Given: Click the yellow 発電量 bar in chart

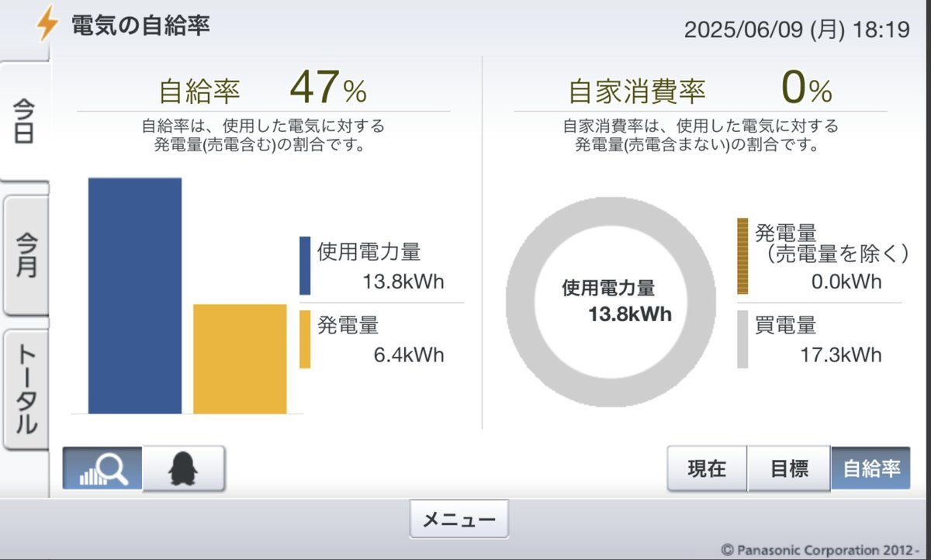Looking at the screenshot, I should click(240, 358).
